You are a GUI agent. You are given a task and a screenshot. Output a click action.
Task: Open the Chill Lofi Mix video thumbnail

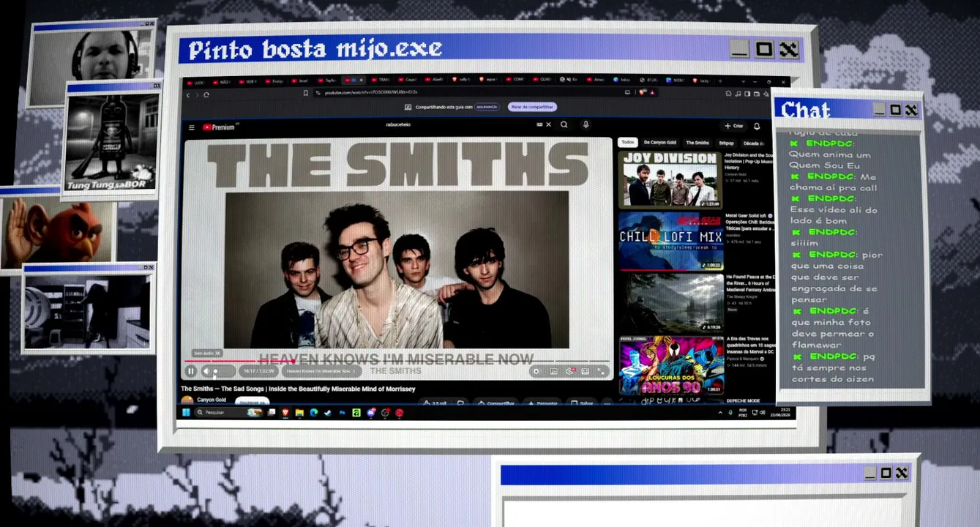pyautogui.click(x=670, y=241)
